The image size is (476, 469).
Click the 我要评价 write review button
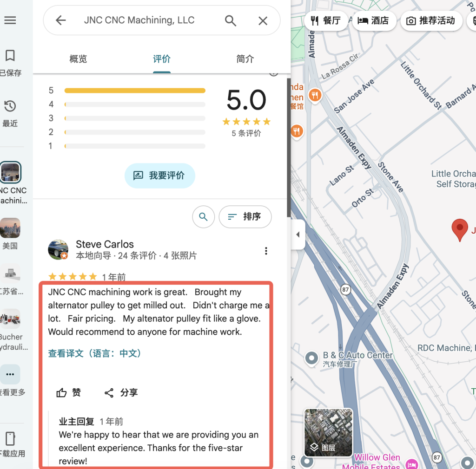[x=160, y=176]
